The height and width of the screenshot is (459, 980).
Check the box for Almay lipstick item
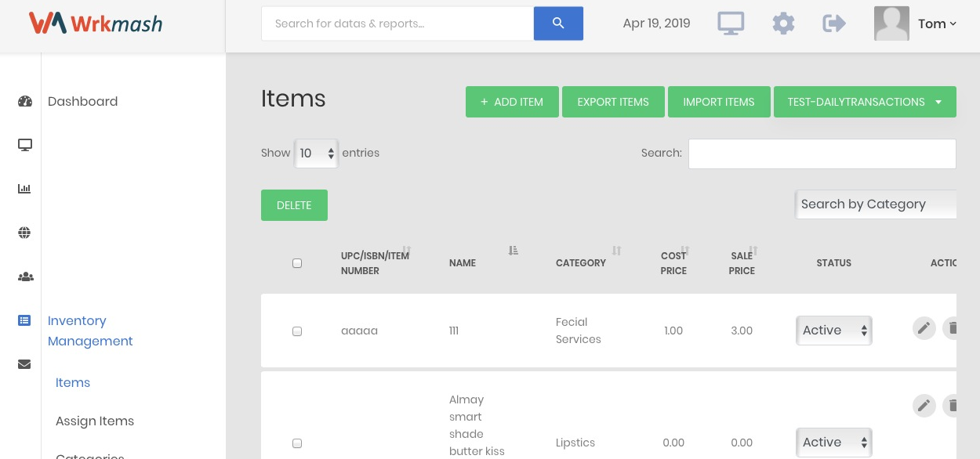coord(297,443)
